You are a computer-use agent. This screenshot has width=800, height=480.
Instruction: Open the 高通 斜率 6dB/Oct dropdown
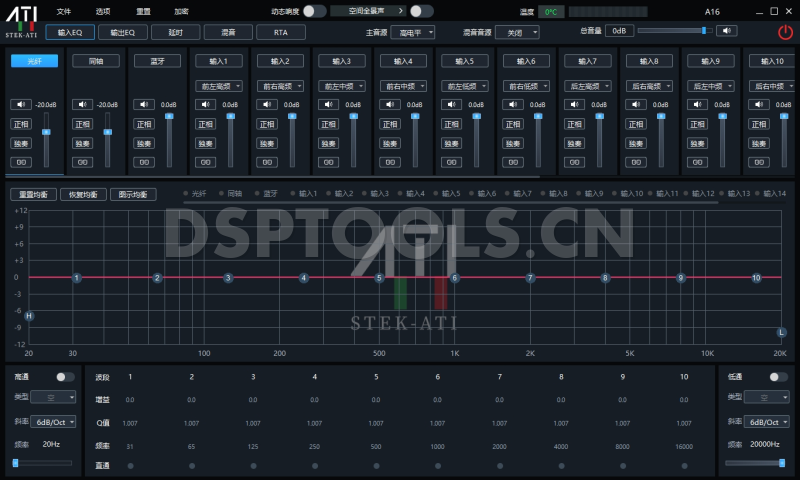(x=53, y=422)
